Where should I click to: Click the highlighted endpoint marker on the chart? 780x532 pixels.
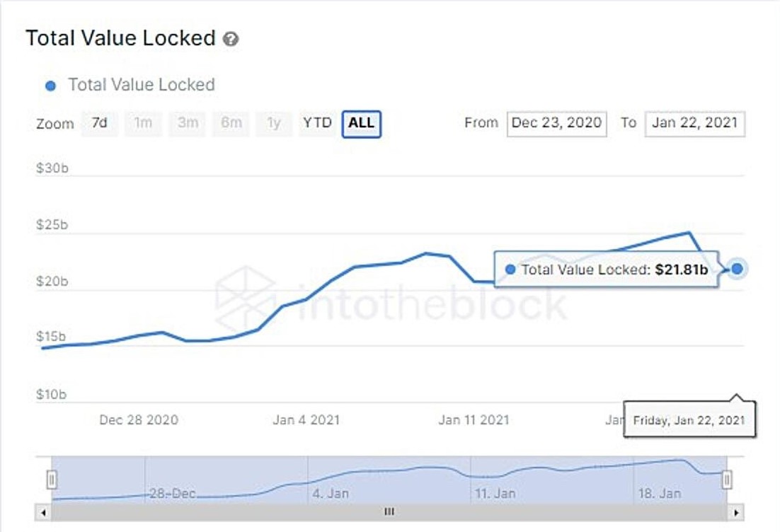pyautogui.click(x=737, y=269)
